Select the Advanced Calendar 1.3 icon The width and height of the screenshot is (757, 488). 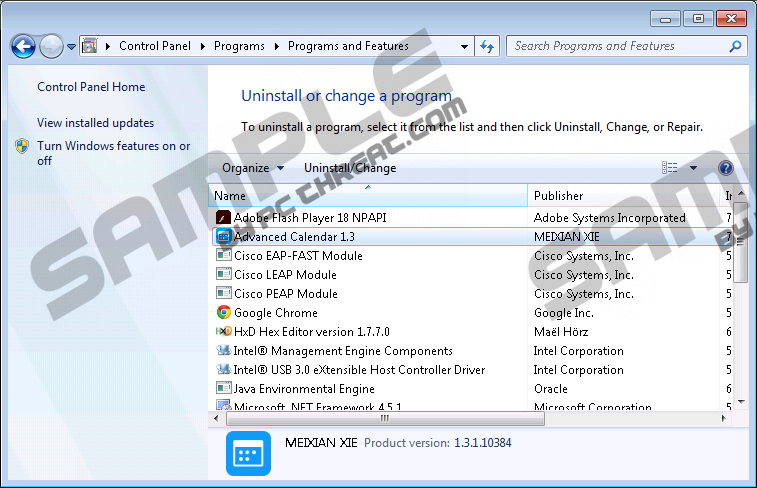click(x=223, y=237)
